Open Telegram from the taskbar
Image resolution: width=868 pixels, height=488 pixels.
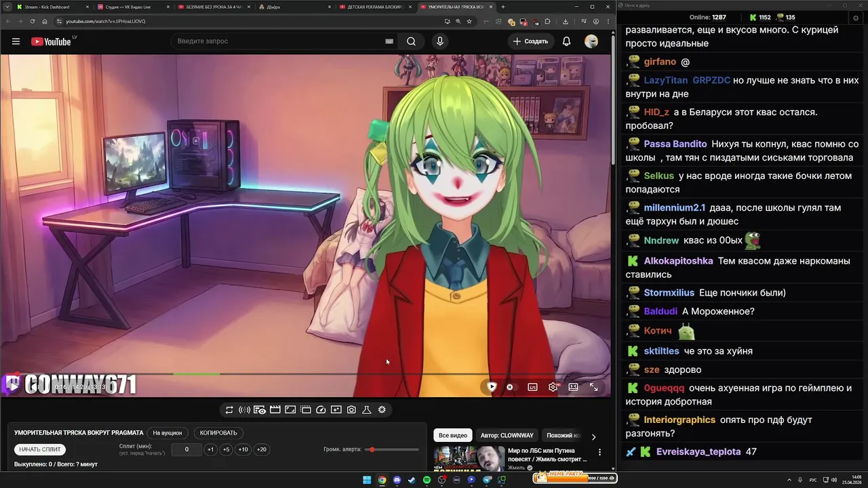[487, 480]
